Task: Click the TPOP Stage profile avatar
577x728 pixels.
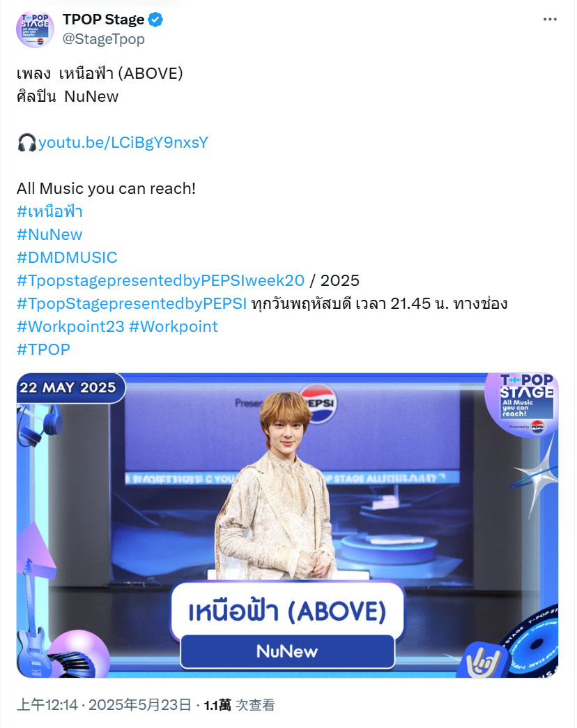Action: point(36,29)
